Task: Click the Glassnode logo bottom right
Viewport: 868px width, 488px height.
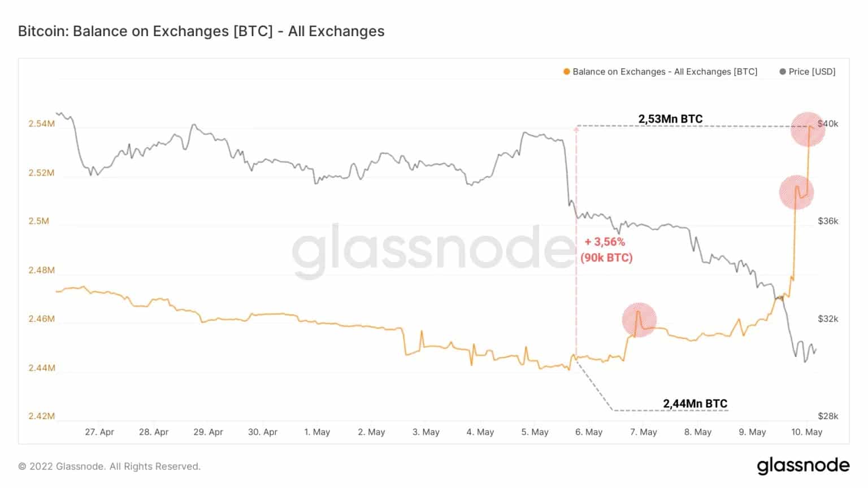Action: coord(803,465)
